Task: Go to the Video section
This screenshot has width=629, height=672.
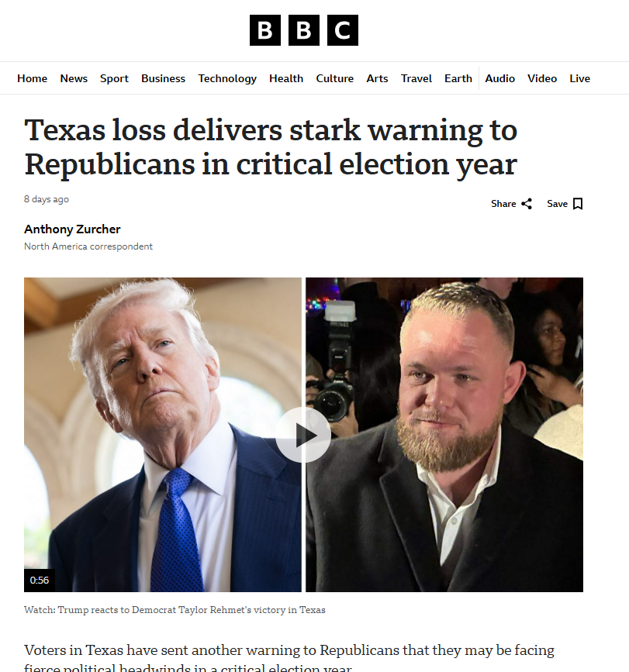Action: tap(542, 78)
